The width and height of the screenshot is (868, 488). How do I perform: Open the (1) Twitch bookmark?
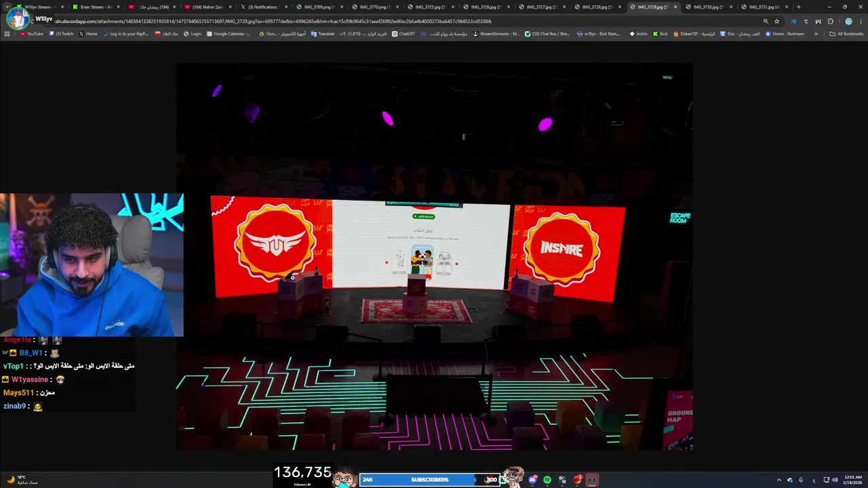click(x=62, y=34)
